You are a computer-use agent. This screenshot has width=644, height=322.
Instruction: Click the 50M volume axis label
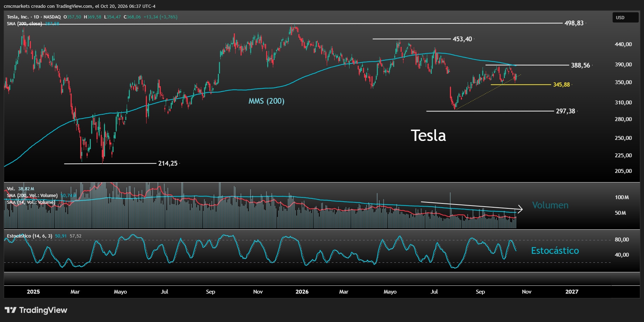point(620,213)
